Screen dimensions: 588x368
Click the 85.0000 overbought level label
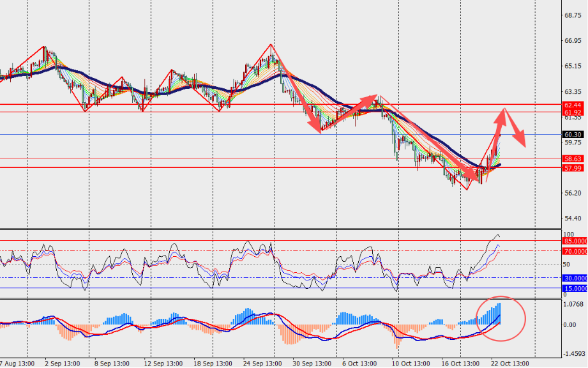tap(574, 241)
